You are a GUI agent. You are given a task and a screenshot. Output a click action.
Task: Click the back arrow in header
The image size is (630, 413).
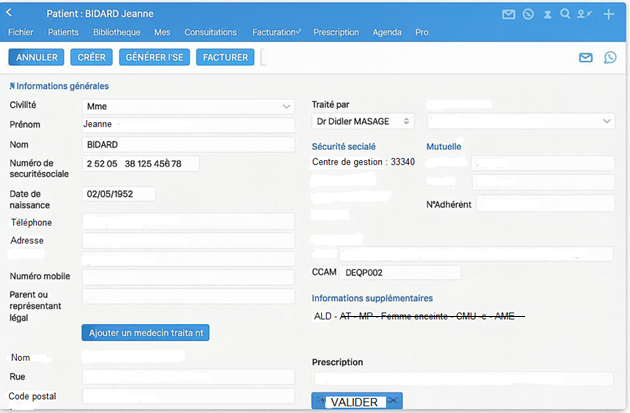(11, 14)
